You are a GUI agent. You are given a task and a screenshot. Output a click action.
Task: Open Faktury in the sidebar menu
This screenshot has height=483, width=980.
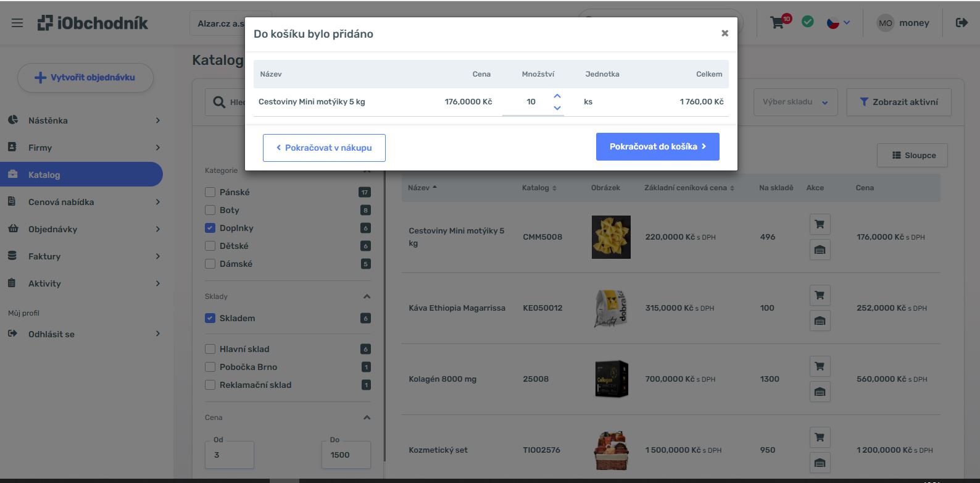[44, 256]
